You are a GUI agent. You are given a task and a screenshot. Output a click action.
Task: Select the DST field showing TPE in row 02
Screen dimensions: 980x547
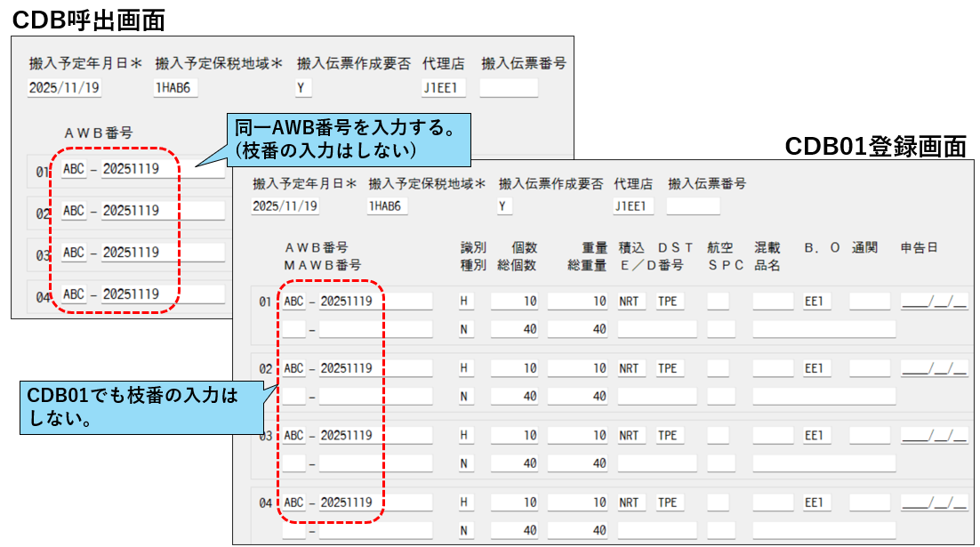coord(671,367)
